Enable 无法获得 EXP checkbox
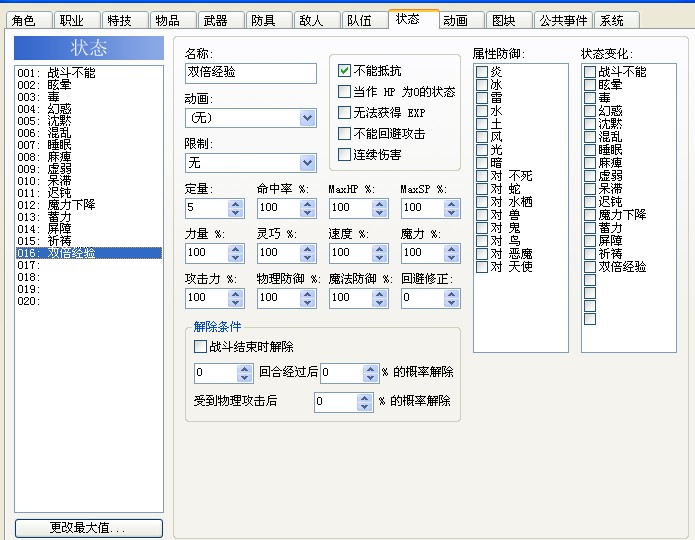The width and height of the screenshot is (695, 540). 344,112
